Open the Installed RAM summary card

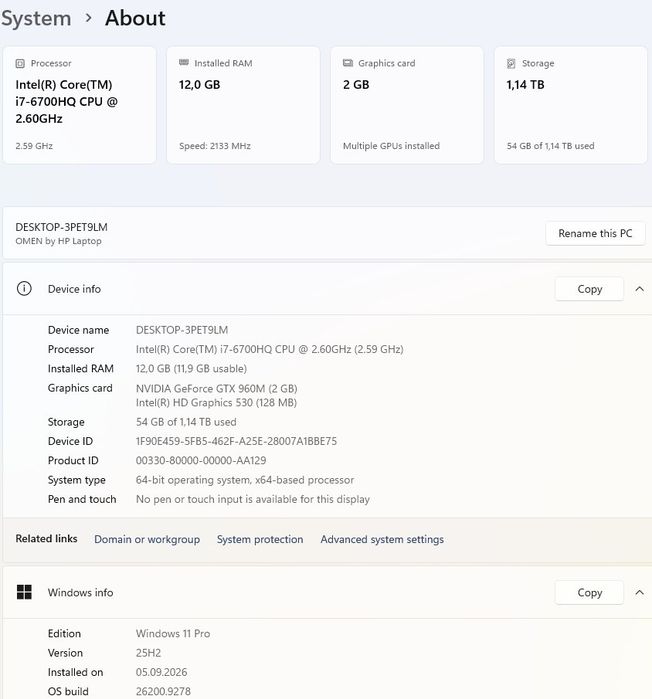pos(243,105)
